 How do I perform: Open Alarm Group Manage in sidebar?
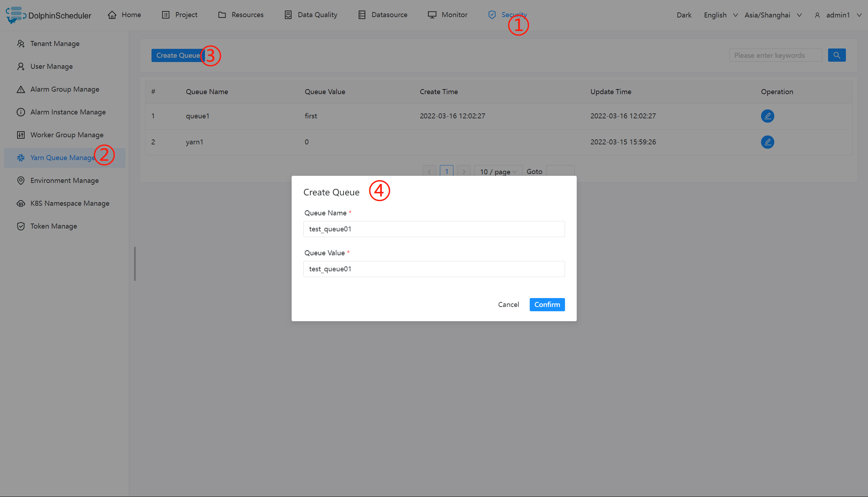pyautogui.click(x=65, y=89)
